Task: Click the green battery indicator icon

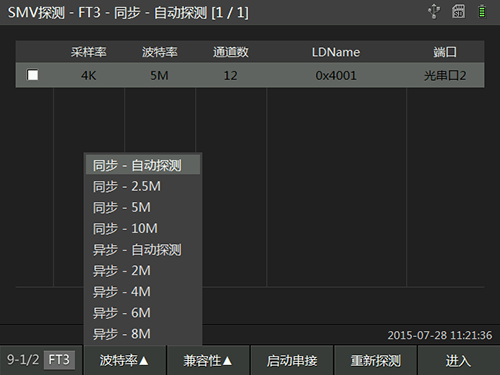Action: (x=482, y=11)
